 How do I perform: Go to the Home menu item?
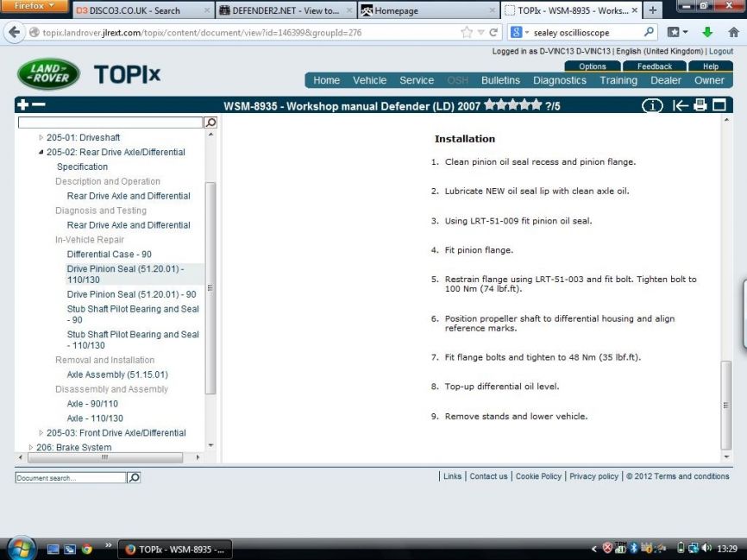click(327, 80)
